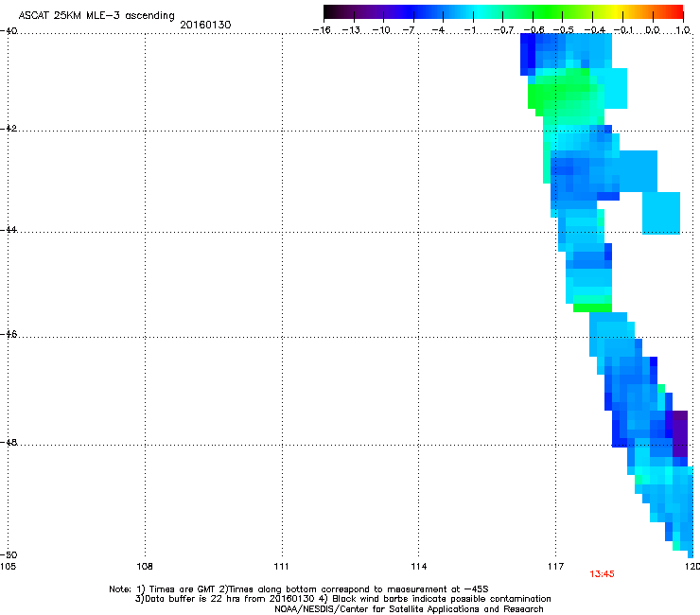This screenshot has width=700, height=615.
Task: Click the colorbar label -0.4
Action: [595, 30]
